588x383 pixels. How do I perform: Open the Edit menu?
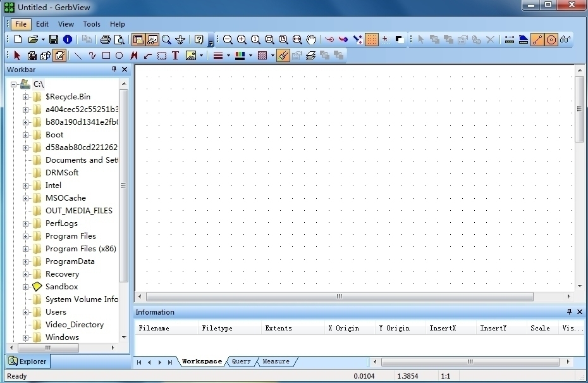tap(42, 24)
